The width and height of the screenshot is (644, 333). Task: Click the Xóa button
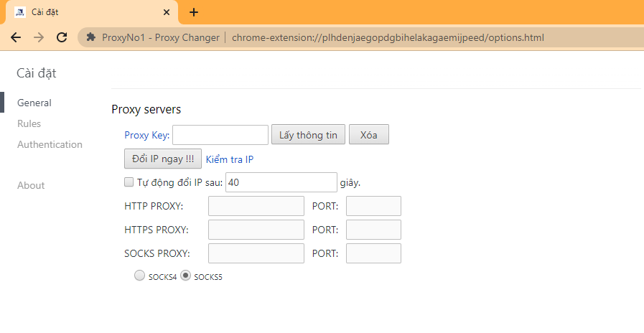(368, 135)
